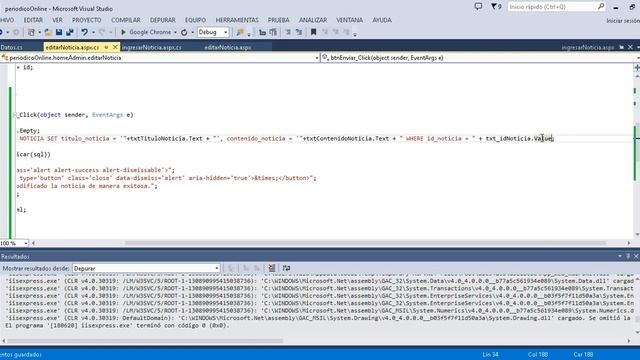Click the decrease indent toolbar icon
This screenshot has width=640, height=360.
pyautogui.click(x=262, y=32)
